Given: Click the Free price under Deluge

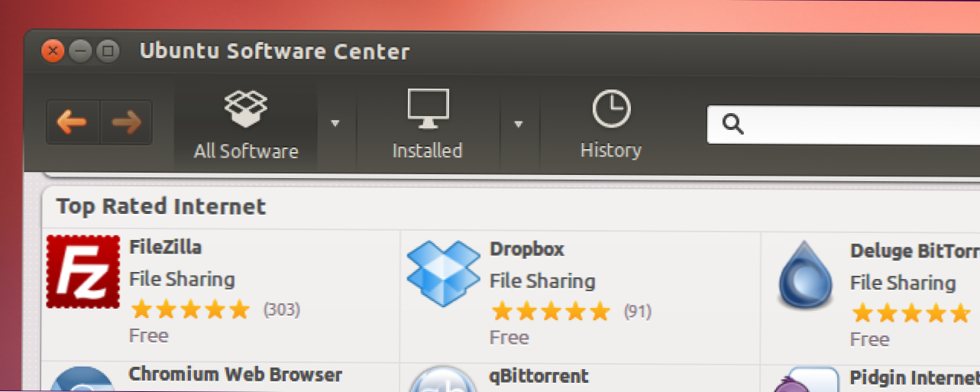Looking at the screenshot, I should click(x=870, y=339).
